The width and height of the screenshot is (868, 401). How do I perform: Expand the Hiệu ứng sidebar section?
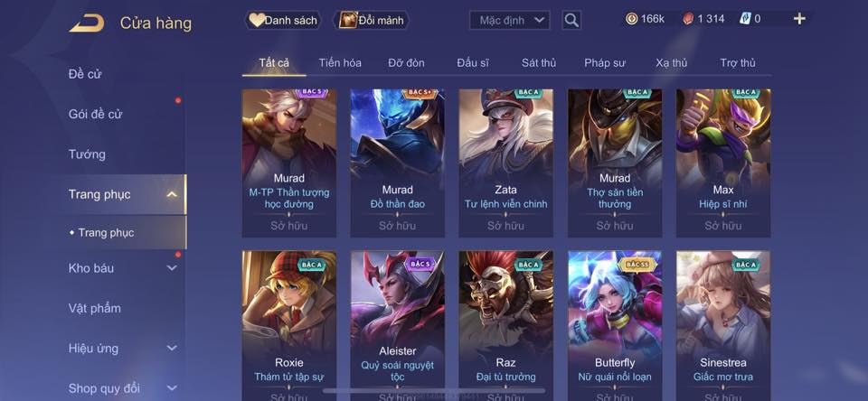pos(172,348)
